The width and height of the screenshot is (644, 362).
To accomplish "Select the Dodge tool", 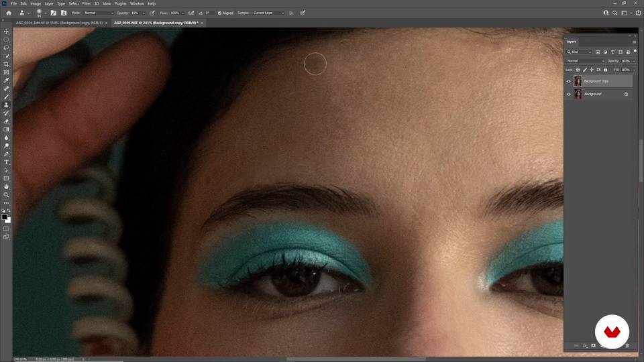I will tap(6, 145).
